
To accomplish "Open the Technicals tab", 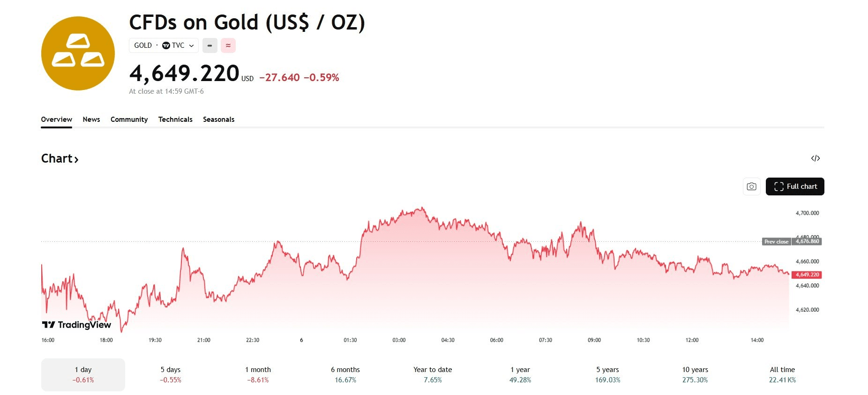I will [x=175, y=119].
